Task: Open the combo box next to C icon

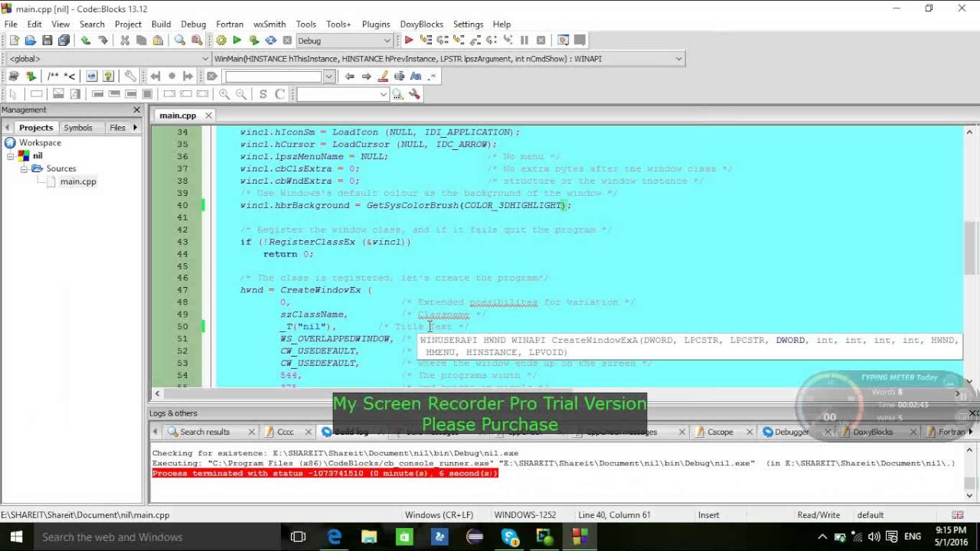Action: coord(384,94)
